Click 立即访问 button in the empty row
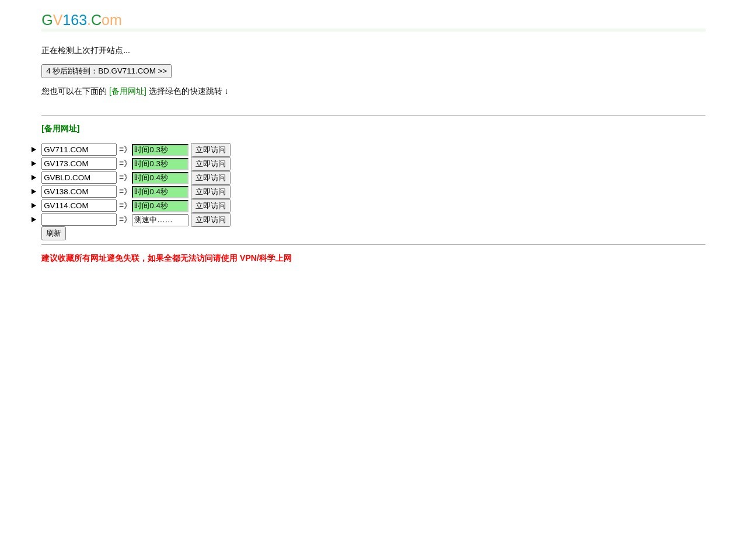747x560 pixels. coord(211,220)
